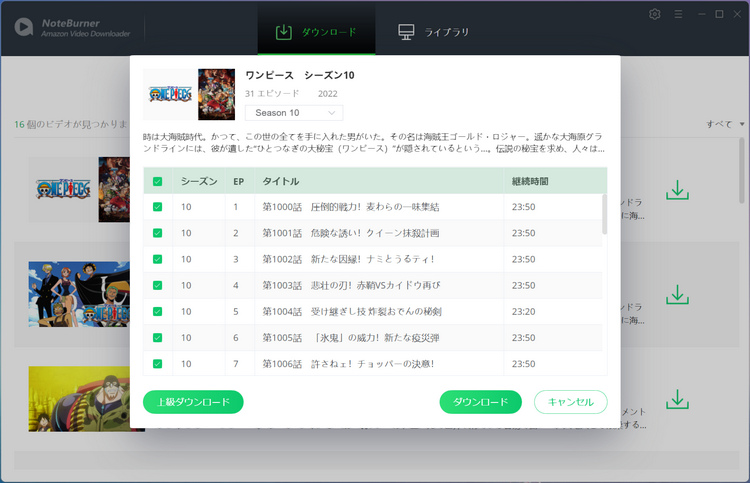750x483 pixels.
Task: Click the 2022 year label
Action: pos(328,94)
